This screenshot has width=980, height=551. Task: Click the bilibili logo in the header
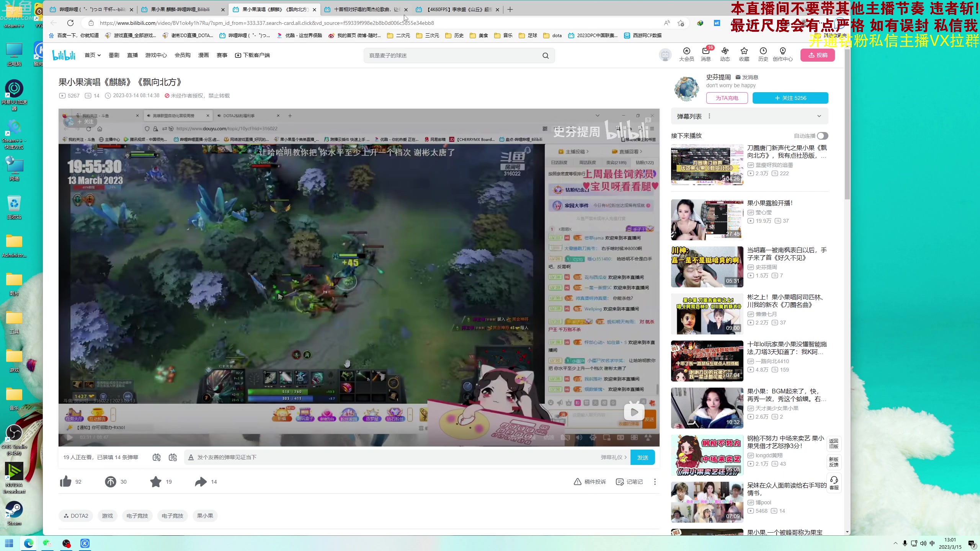[64, 55]
